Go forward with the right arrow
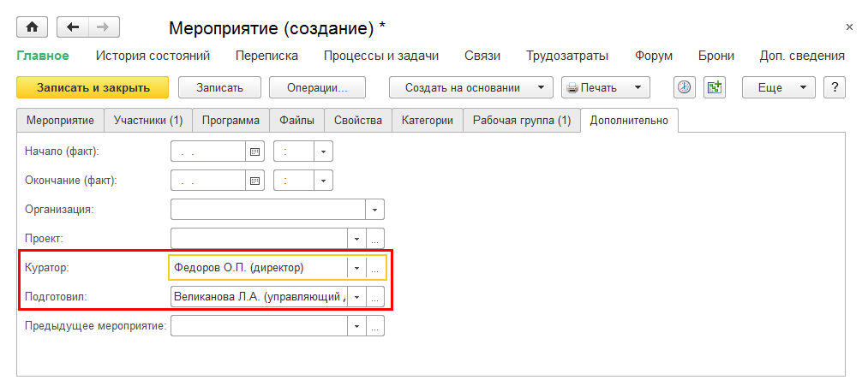 (102, 27)
